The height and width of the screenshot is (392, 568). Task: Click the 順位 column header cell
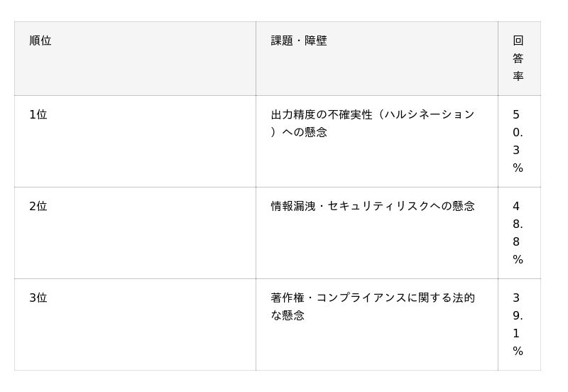[x=40, y=41]
